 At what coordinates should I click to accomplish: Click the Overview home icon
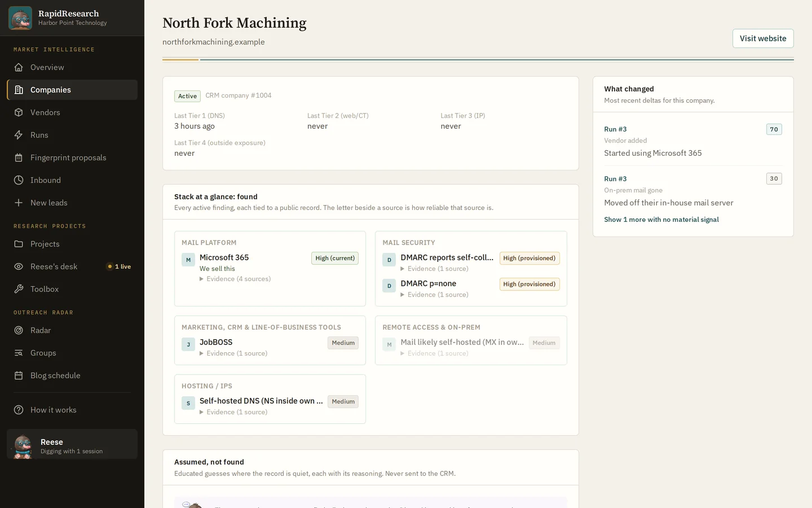point(19,67)
